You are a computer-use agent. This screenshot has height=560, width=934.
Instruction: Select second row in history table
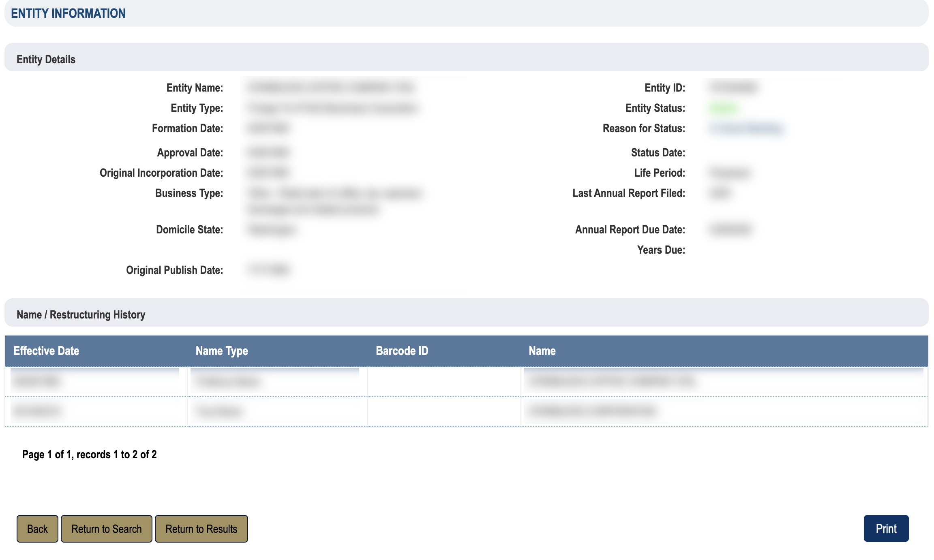coord(36,411)
